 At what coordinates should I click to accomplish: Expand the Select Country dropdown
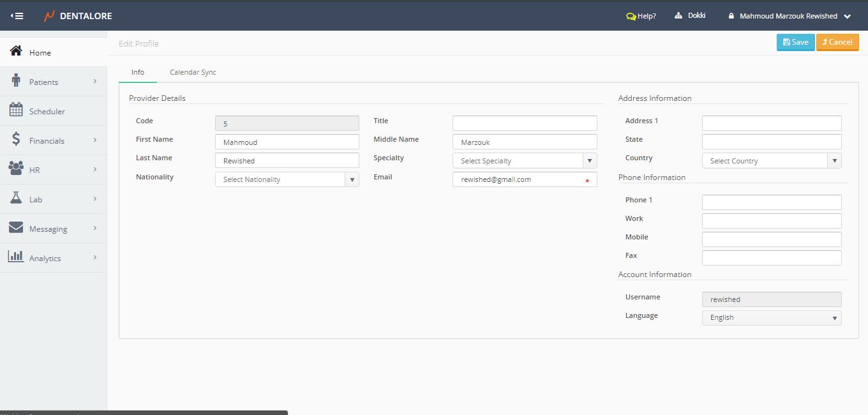772,161
